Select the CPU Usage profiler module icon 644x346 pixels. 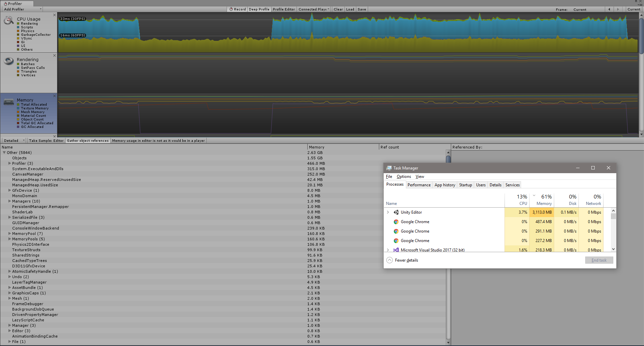click(x=9, y=20)
